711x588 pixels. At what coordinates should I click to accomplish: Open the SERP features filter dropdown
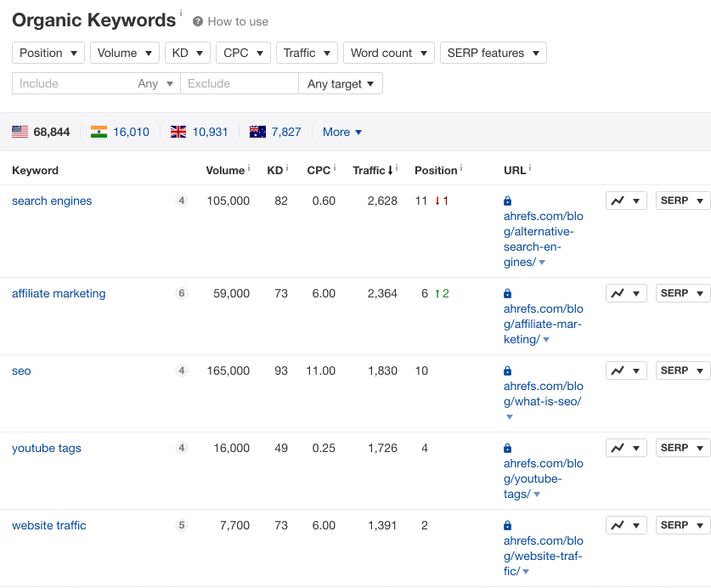tap(493, 53)
